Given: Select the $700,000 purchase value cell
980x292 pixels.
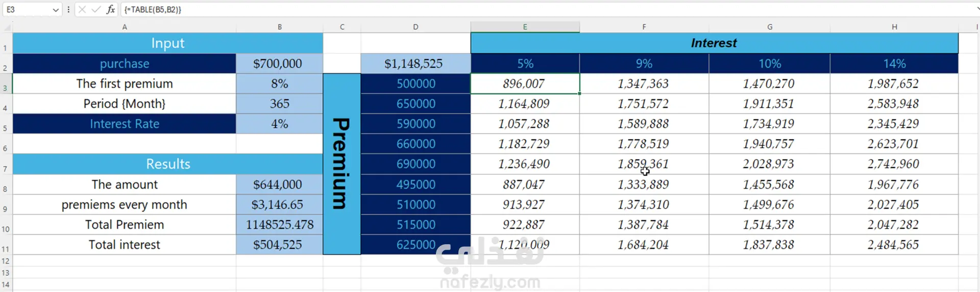Looking at the screenshot, I should click(x=279, y=64).
